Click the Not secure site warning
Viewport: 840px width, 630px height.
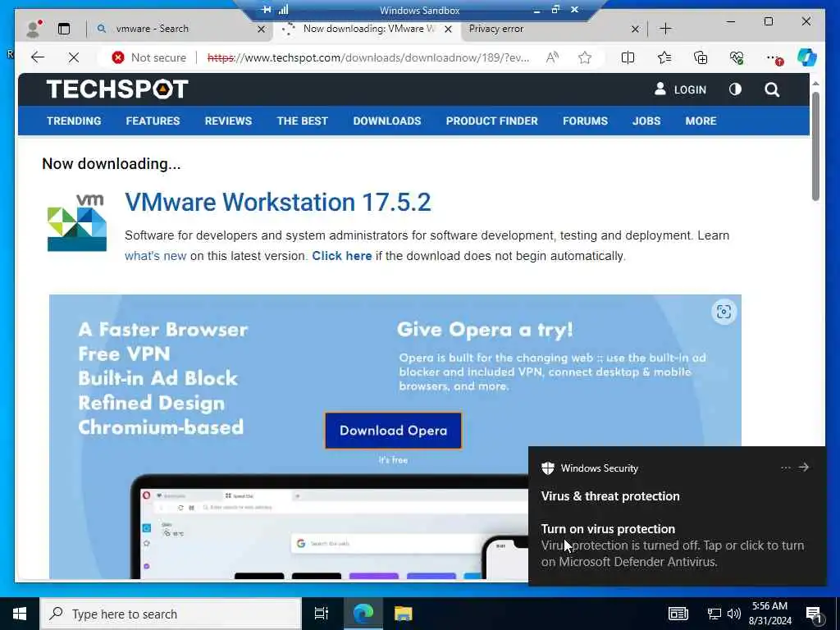[x=149, y=57]
